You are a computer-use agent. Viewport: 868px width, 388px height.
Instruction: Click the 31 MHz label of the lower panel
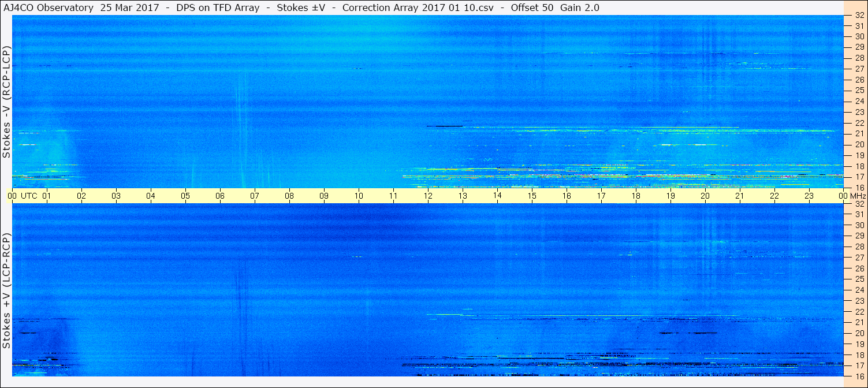[x=859, y=214]
